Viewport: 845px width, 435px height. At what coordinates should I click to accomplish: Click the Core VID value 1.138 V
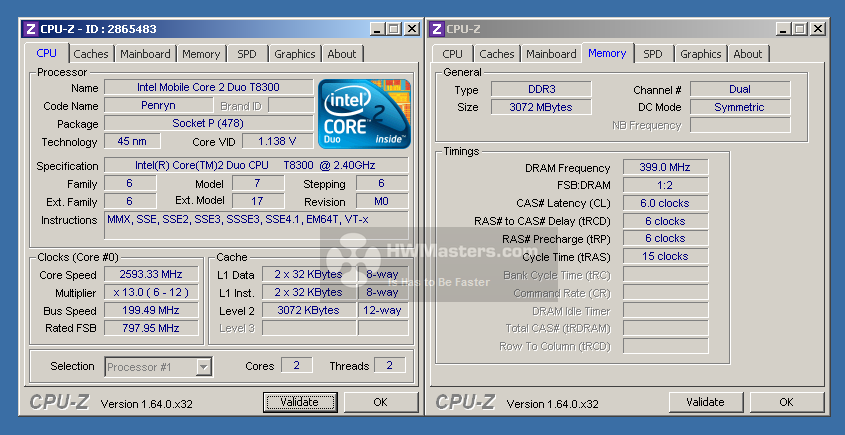pyautogui.click(x=278, y=141)
